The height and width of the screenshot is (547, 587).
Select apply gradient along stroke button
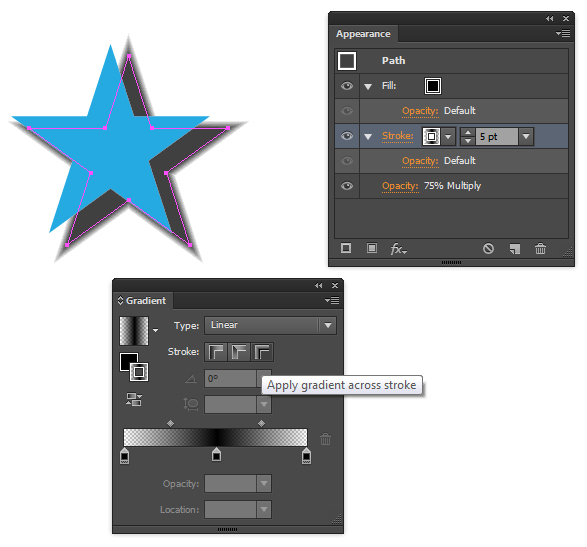click(239, 352)
